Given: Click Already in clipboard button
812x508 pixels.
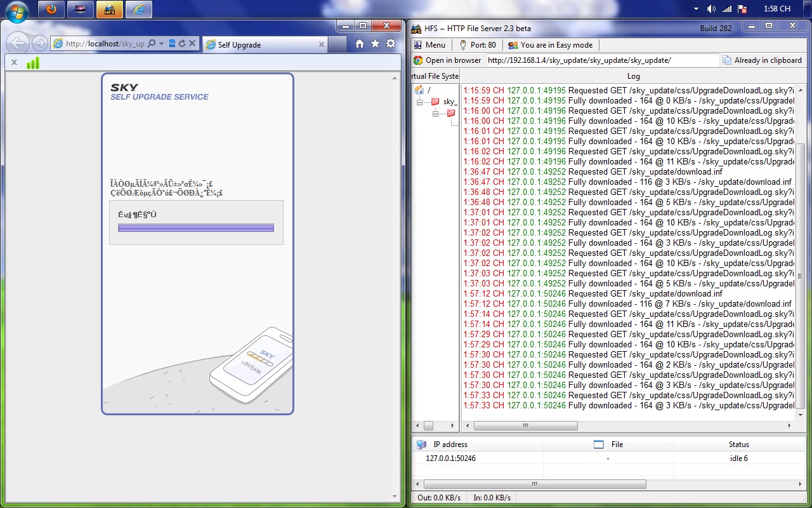Looking at the screenshot, I should click(x=762, y=60).
